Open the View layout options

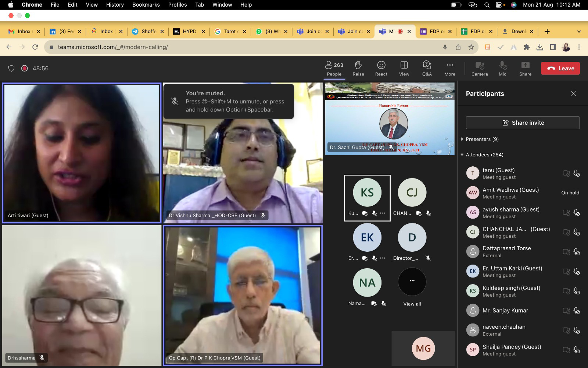point(404,68)
